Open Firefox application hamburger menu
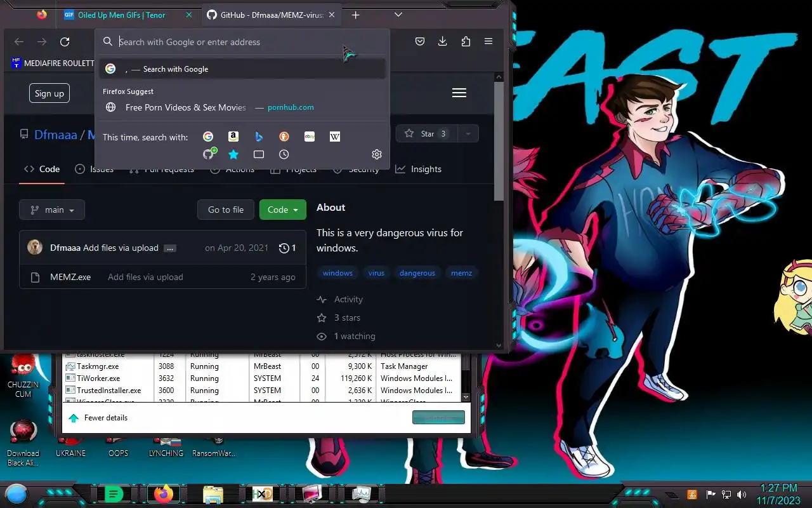The height and width of the screenshot is (508, 812). click(488, 41)
